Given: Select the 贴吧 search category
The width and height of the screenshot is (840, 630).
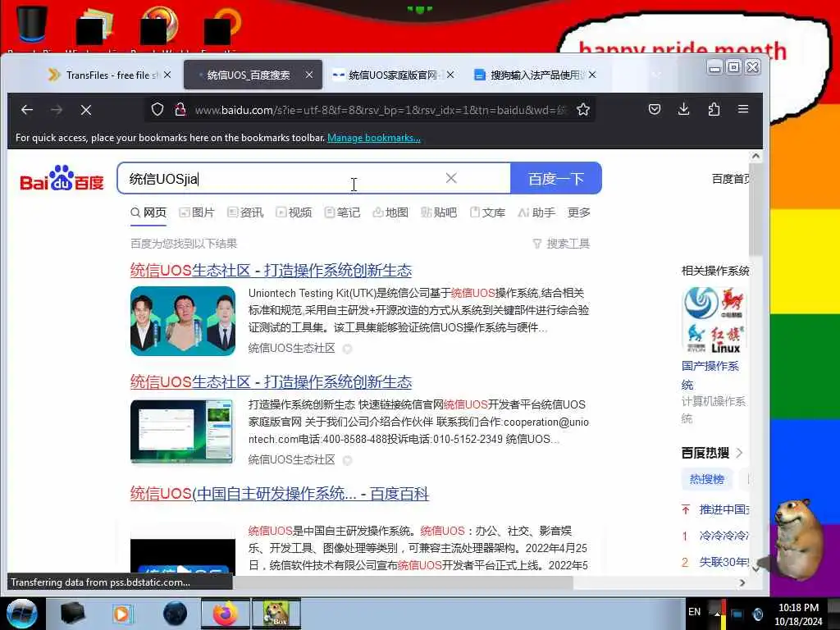Looking at the screenshot, I should point(439,212).
